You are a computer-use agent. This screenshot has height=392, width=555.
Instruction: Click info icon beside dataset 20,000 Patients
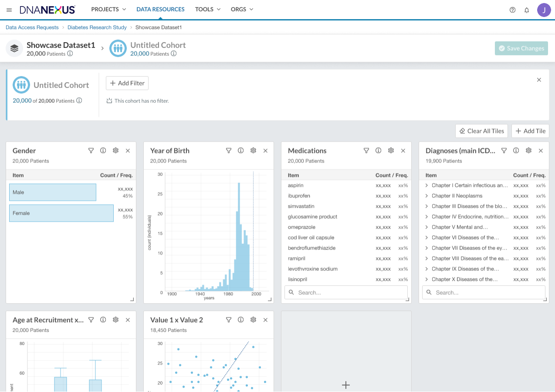tap(70, 54)
